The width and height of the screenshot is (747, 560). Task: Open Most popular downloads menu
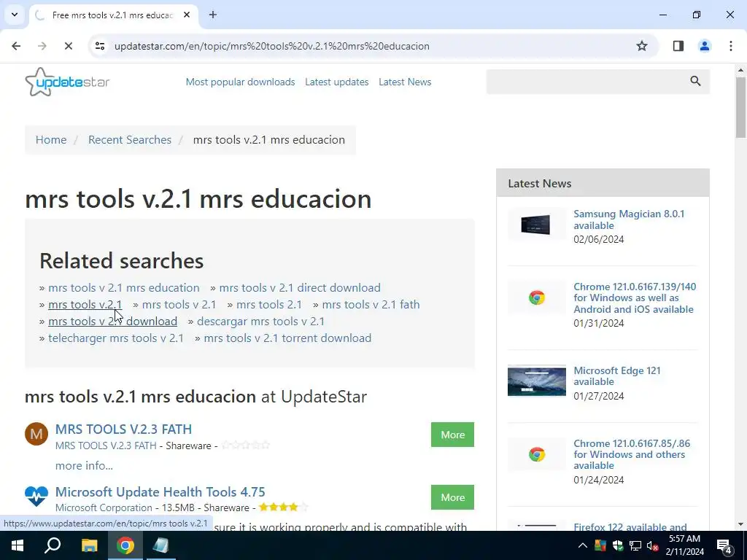[240, 82]
